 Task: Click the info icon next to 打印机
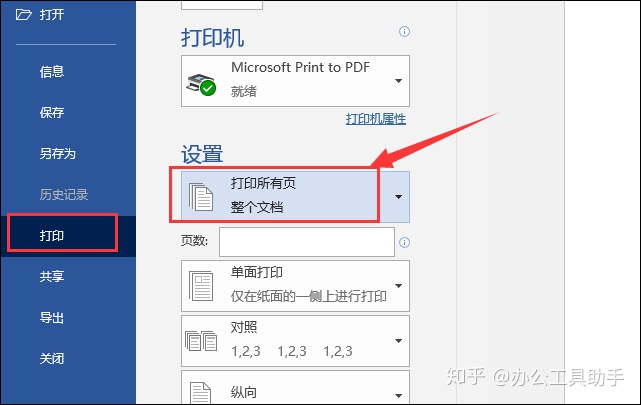click(x=404, y=31)
